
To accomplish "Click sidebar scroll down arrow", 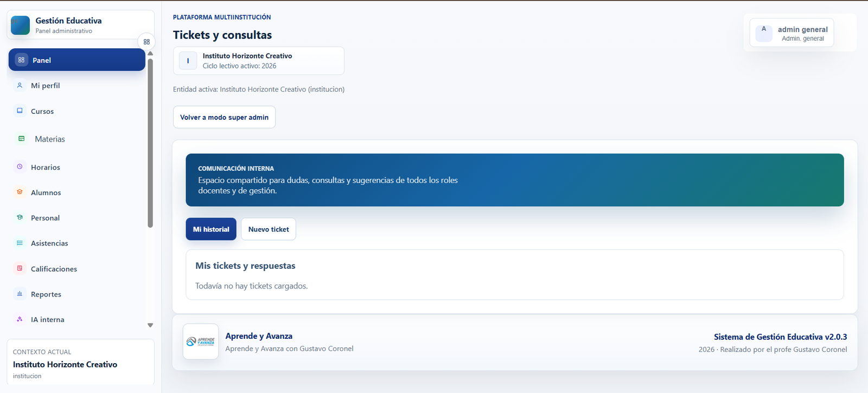I will [150, 325].
